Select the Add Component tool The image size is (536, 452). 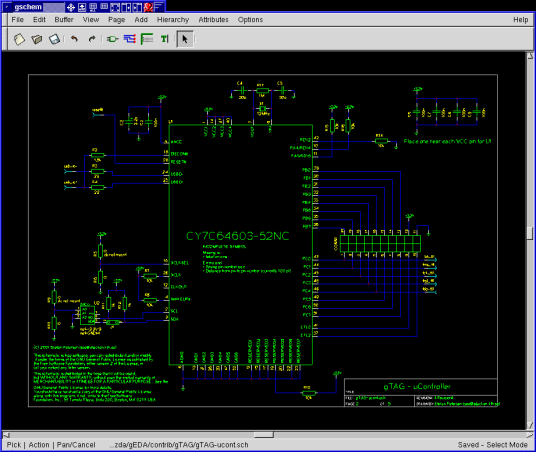(x=112, y=39)
